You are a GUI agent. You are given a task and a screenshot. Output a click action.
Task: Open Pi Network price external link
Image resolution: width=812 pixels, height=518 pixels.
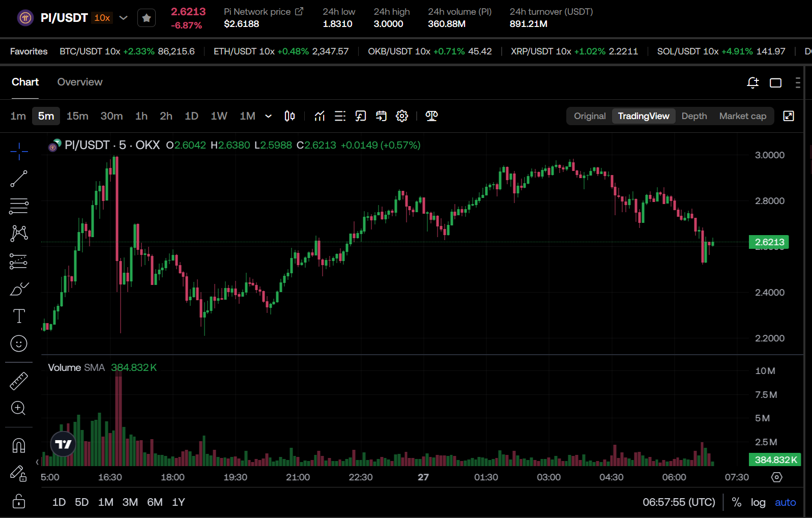pyautogui.click(x=299, y=11)
